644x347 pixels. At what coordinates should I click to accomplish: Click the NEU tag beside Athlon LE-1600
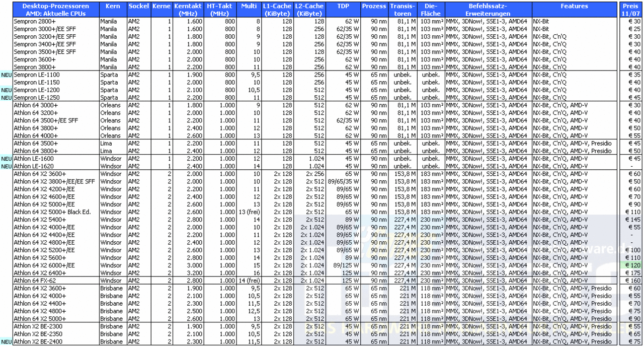7,159
